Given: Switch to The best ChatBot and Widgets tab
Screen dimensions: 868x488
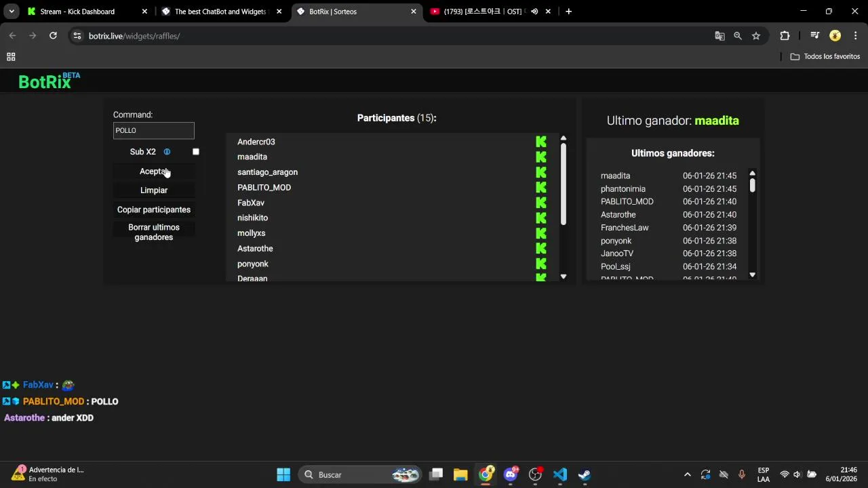Looking at the screenshot, I should pos(222,12).
